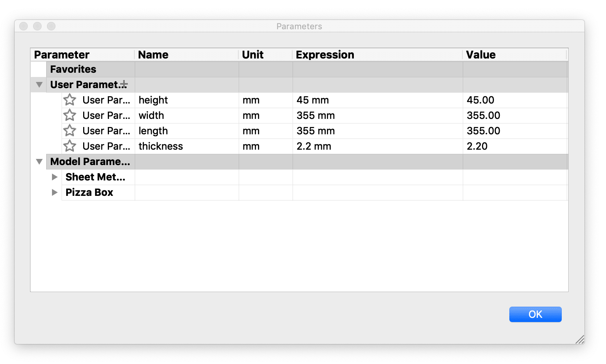This screenshot has width=606, height=364.
Task: Click the width row '355.00' value
Action: [515, 115]
